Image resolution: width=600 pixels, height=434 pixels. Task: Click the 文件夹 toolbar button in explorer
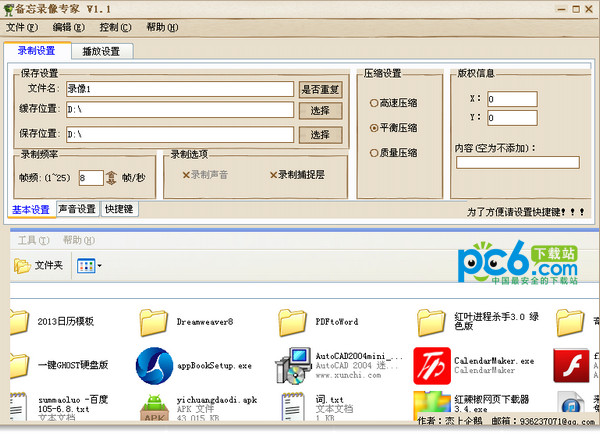(38, 266)
